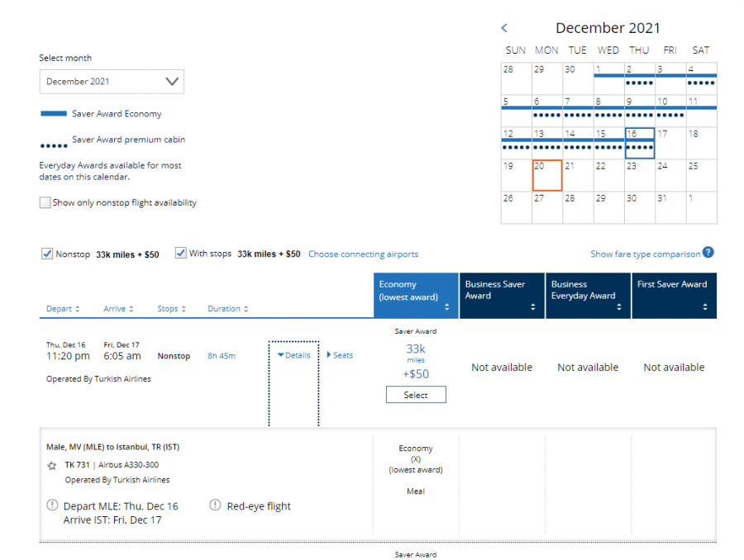Uncheck the Nonstop filter checkbox
Image resolution: width=744 pixels, height=560 pixels.
(47, 254)
